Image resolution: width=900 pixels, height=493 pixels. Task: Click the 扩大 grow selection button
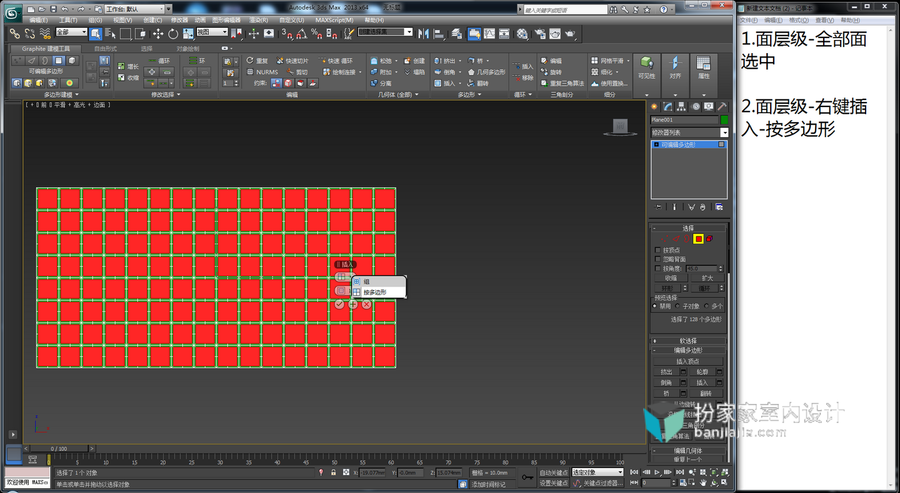click(707, 278)
